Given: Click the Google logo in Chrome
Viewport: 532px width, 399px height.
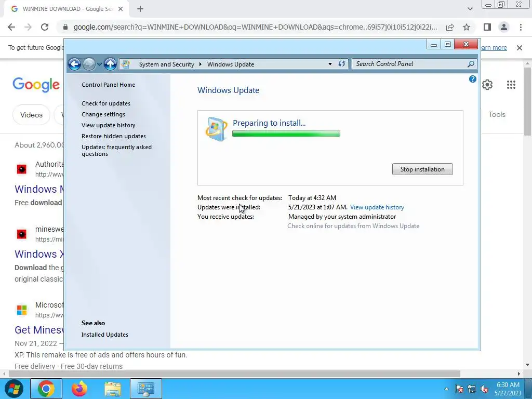Looking at the screenshot, I should (x=36, y=85).
